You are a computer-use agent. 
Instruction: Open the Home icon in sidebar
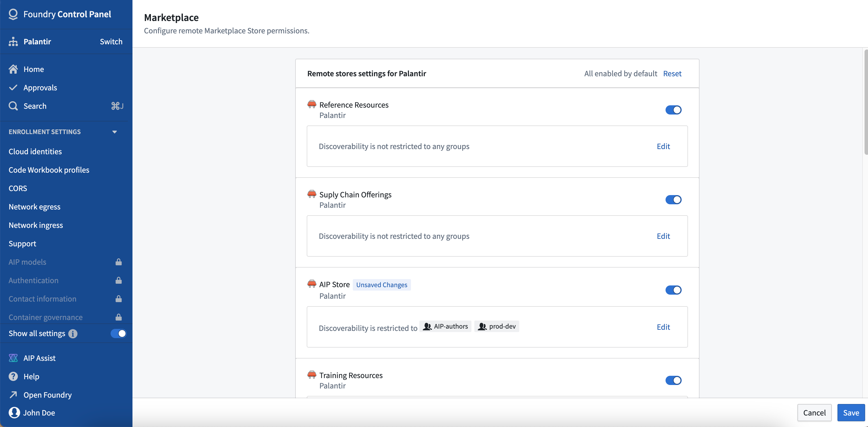pos(13,69)
